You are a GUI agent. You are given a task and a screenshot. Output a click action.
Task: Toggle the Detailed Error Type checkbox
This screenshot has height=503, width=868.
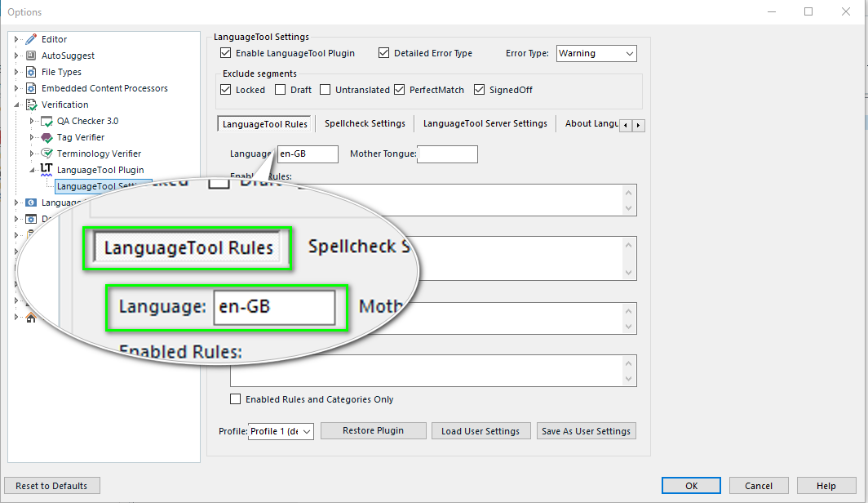[x=383, y=53]
